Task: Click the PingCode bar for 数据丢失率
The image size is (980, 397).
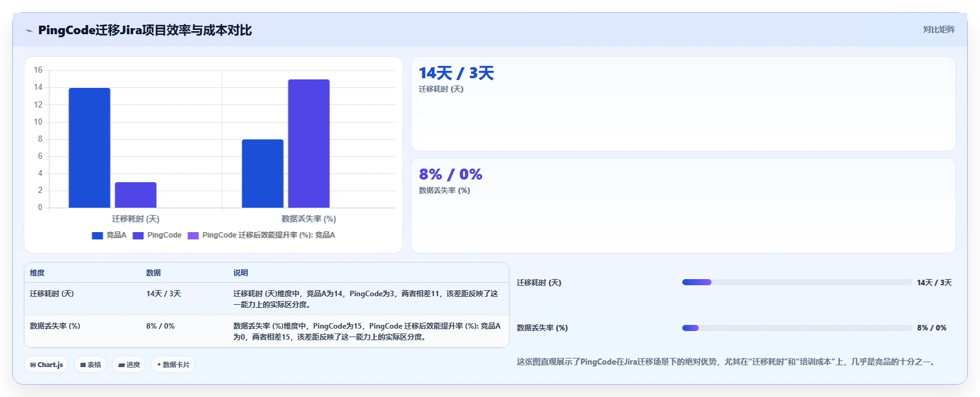Action: click(309, 144)
